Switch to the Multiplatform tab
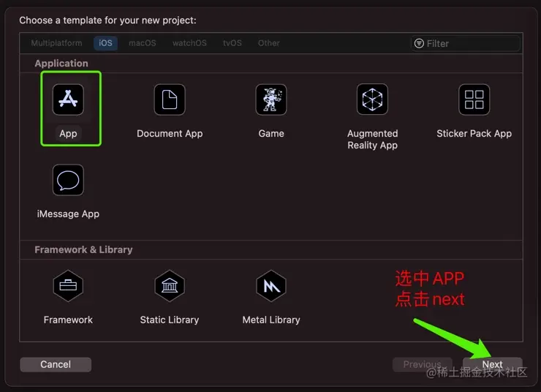Screen dimensions: 541x392 click(56, 43)
